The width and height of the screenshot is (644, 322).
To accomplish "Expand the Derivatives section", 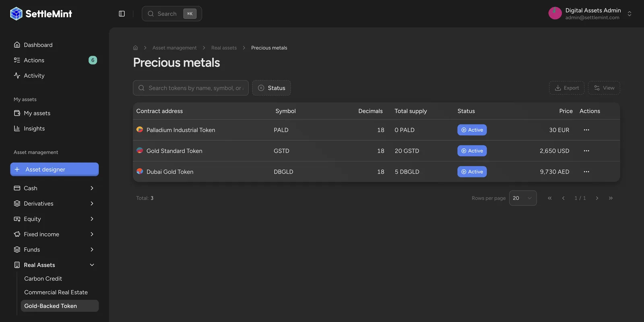I will (x=92, y=204).
